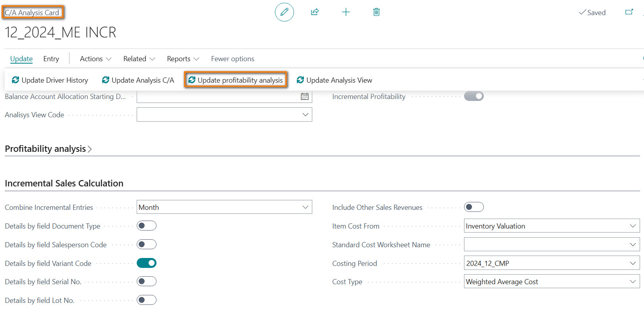
Task: Select the Entry tab
Action: click(51, 59)
